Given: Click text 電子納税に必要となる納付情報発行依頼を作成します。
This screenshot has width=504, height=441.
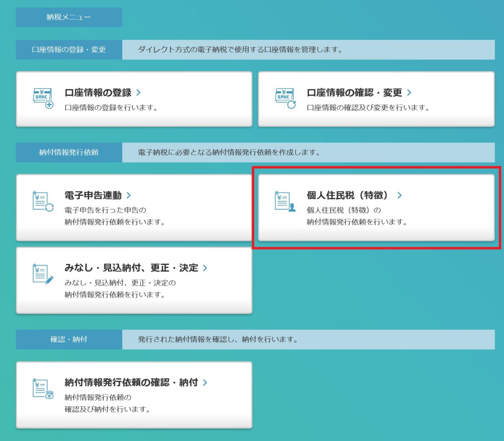Looking at the screenshot, I should 229,152.
